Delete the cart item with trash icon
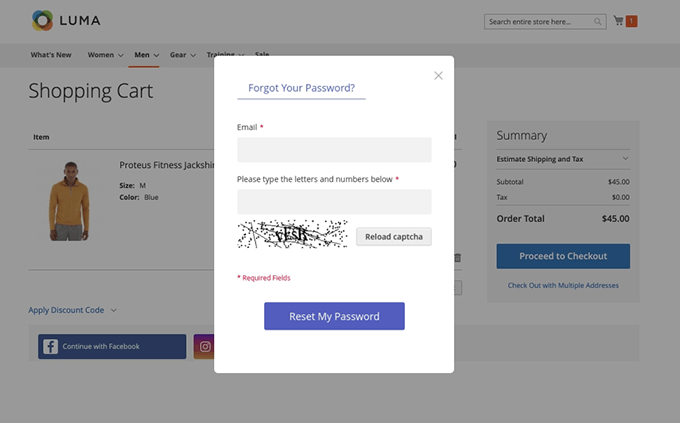Screen dimensions: 680x423 (x=458, y=258)
